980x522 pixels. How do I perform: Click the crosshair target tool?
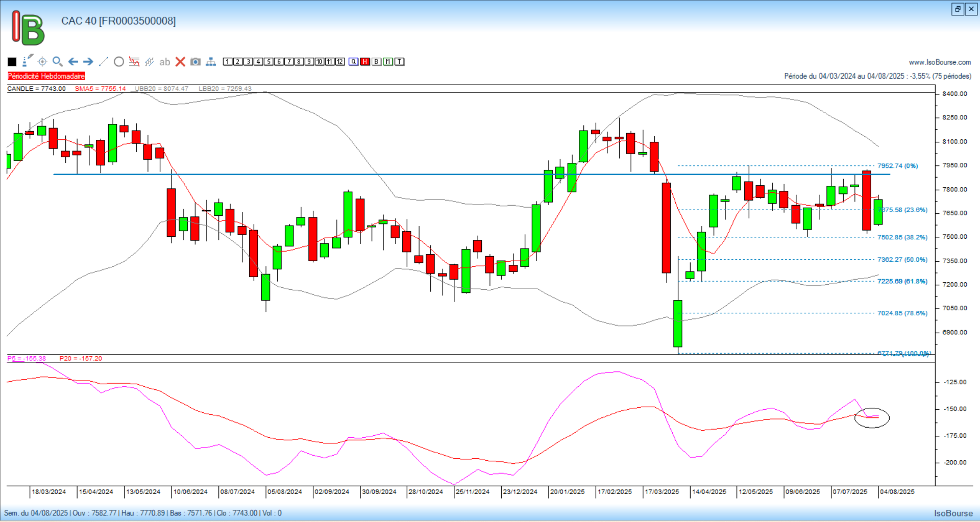(42, 62)
